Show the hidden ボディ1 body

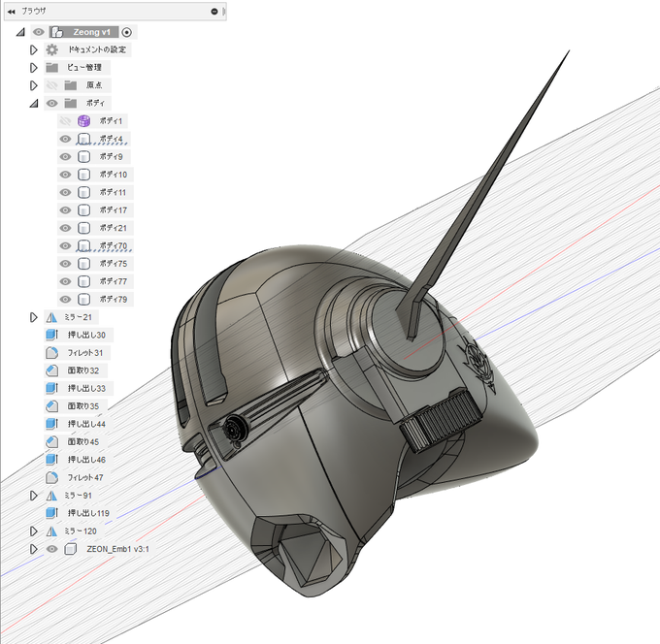pyautogui.click(x=65, y=121)
